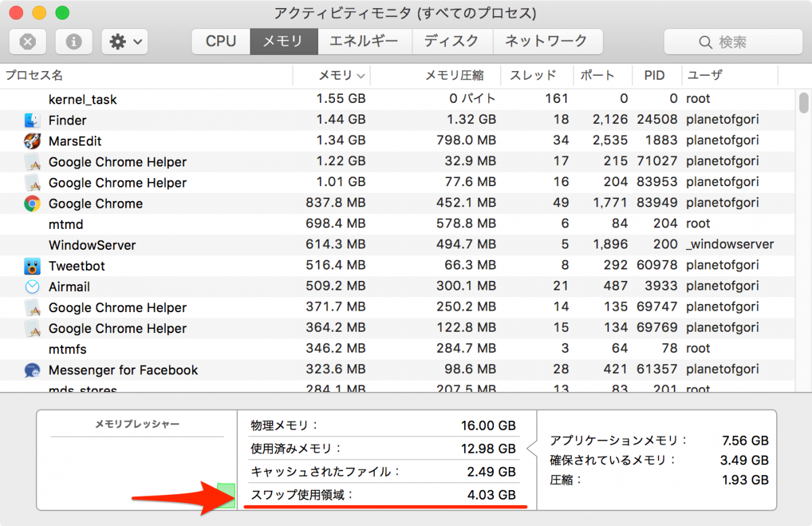Click the Finder app icon in process list
The width and height of the screenshot is (812, 526).
point(32,120)
